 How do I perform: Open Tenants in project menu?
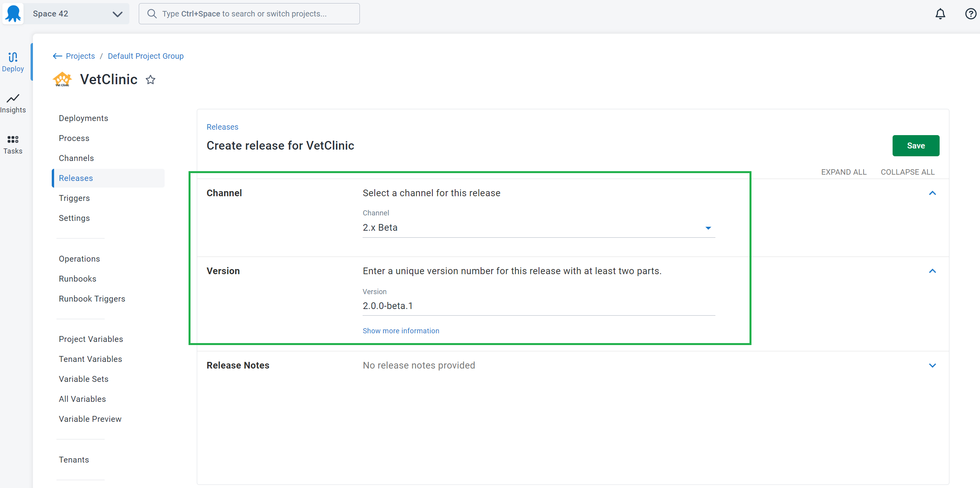pos(74,460)
